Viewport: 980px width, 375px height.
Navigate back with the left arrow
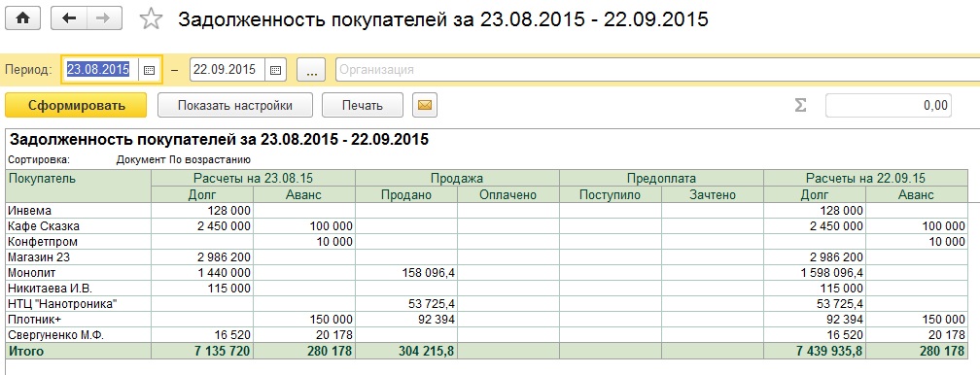69,18
